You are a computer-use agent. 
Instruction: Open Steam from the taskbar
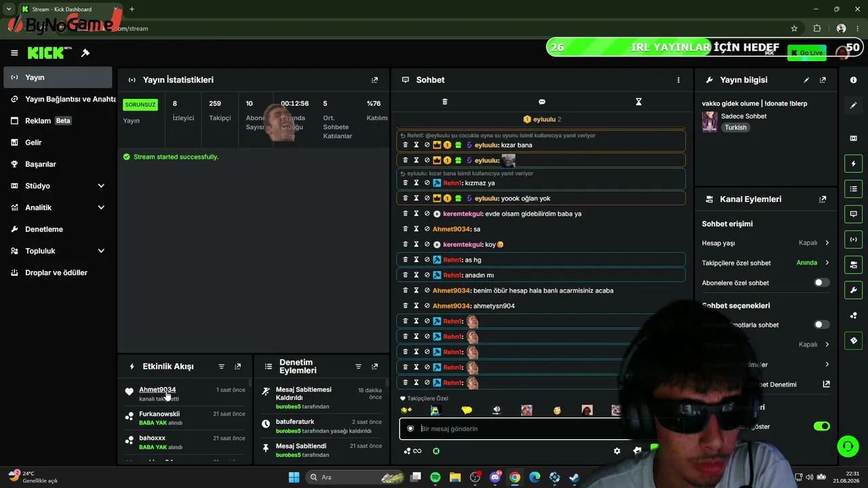coord(574,477)
